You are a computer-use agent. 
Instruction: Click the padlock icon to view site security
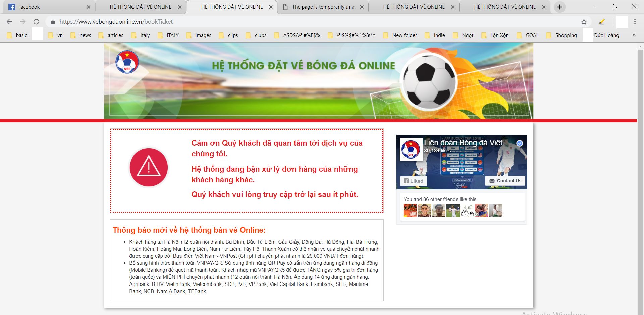pos(52,21)
